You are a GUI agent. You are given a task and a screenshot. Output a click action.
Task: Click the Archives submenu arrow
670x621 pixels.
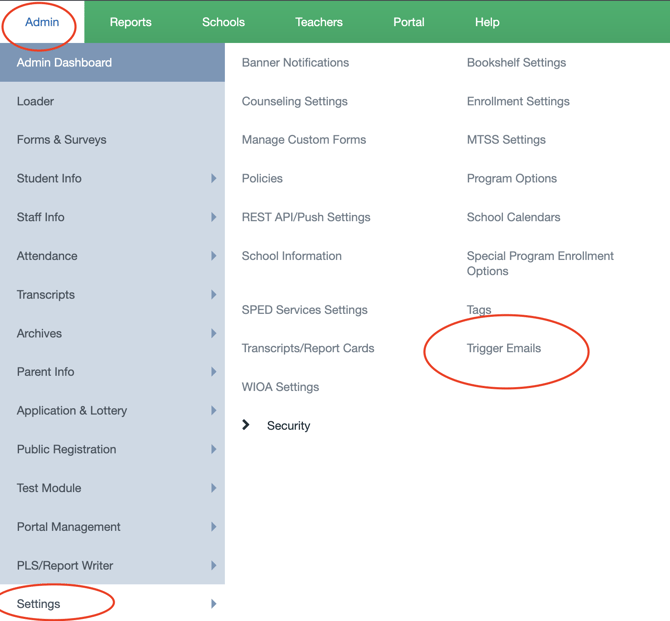213,333
